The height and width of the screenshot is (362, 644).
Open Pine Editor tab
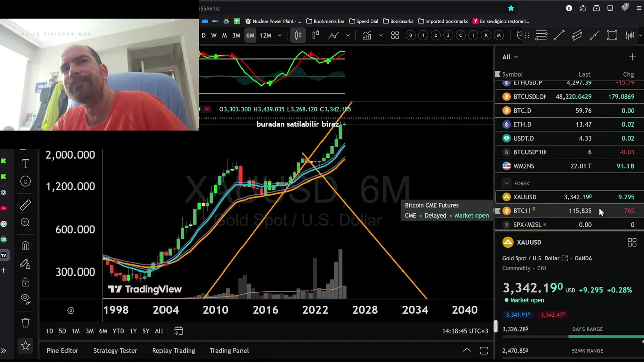click(62, 351)
